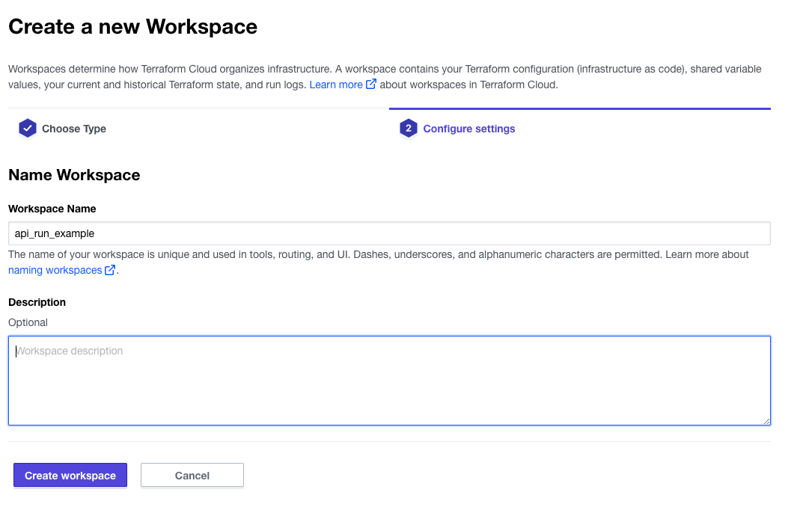Select the Configure settings step tab
Screen dimensions: 812x513
click(x=468, y=129)
